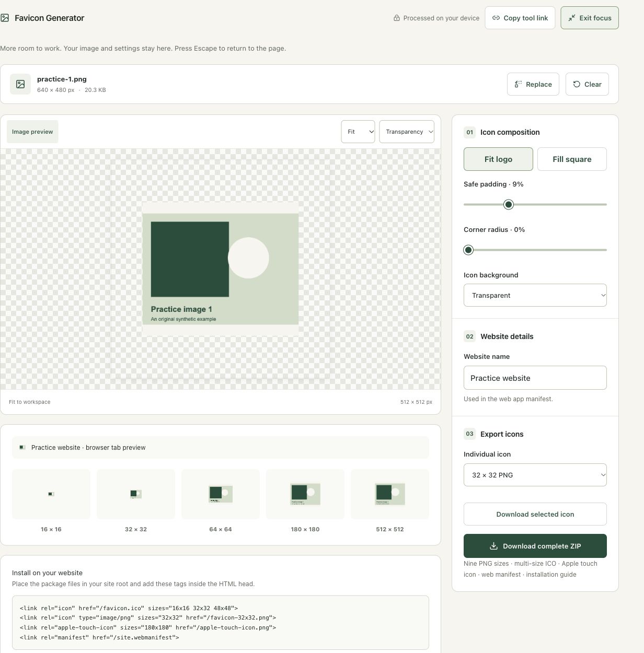Click the Favicon Generator logo icon
This screenshot has width=644, height=653.
click(x=5, y=18)
